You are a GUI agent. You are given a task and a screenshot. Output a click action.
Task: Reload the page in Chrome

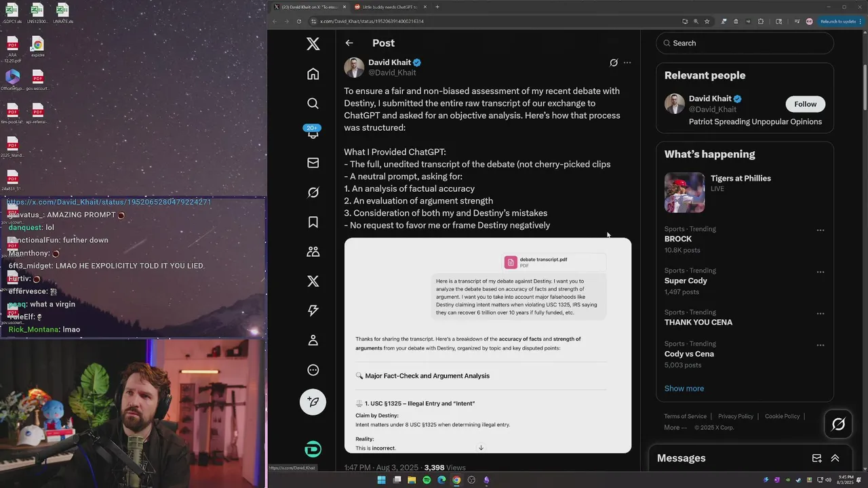(299, 21)
